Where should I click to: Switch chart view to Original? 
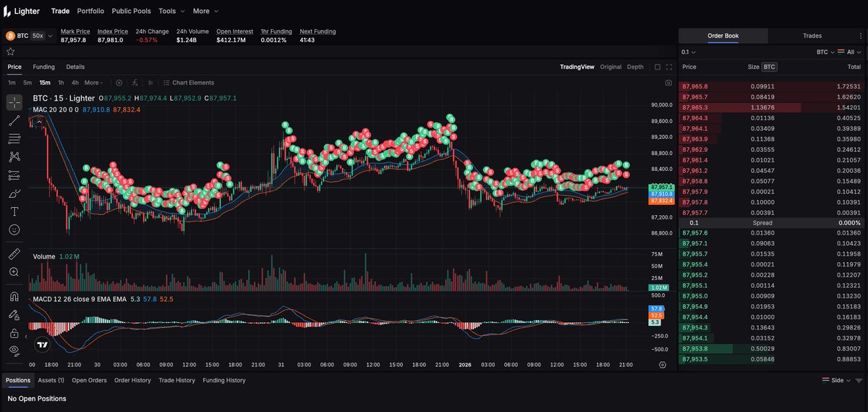point(610,67)
